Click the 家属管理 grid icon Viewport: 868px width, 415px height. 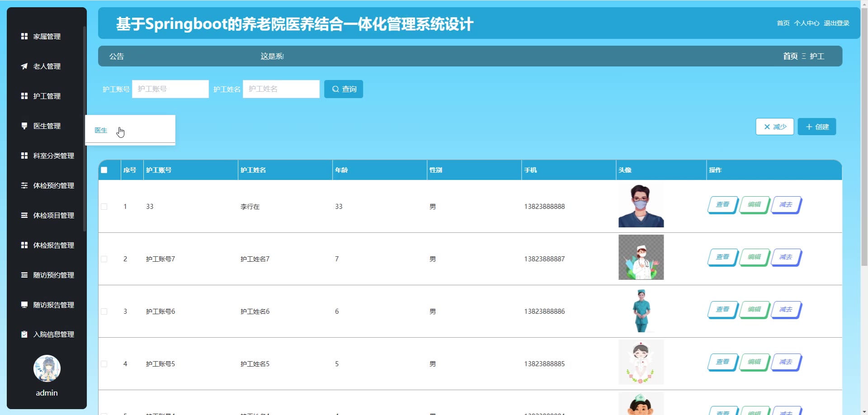click(x=24, y=36)
